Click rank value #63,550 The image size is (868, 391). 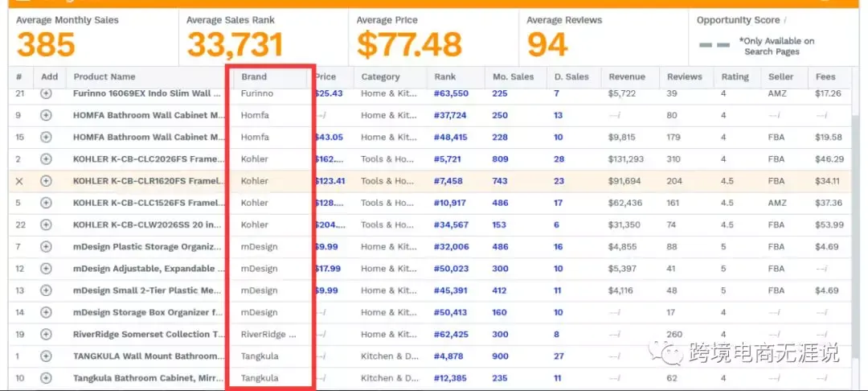(451, 93)
